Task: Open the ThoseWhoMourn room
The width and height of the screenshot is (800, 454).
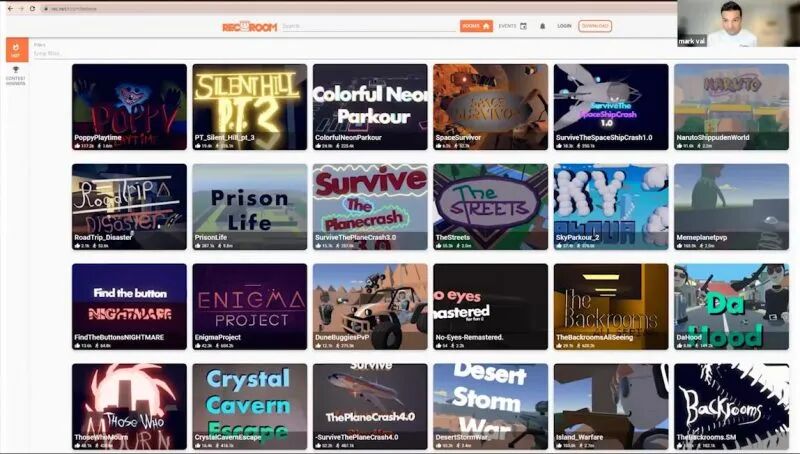Action: tap(129, 407)
